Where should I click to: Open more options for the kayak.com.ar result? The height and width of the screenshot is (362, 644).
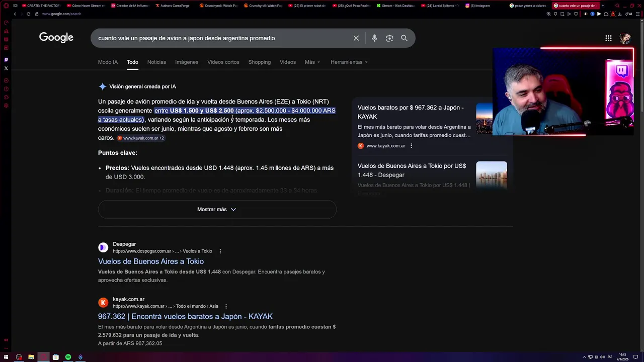[226, 306]
